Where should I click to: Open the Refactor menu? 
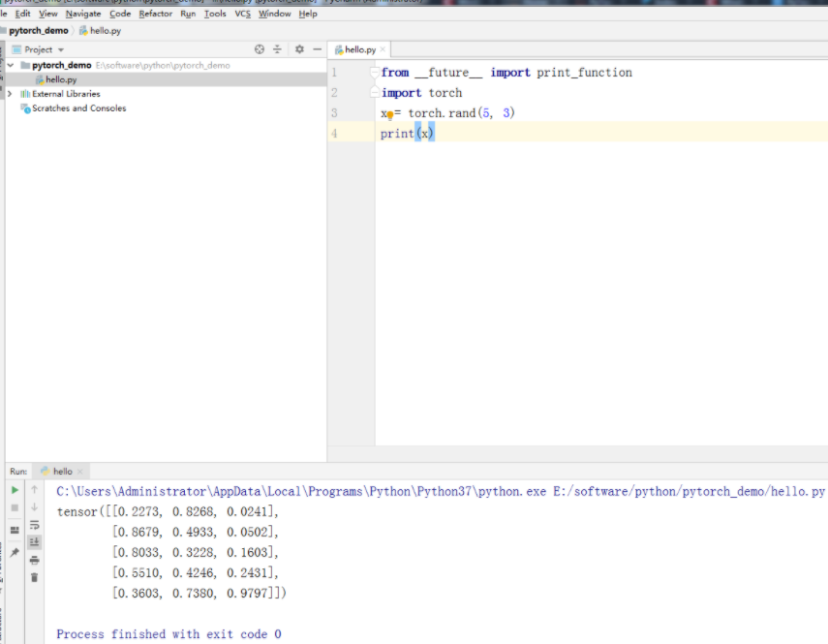click(x=155, y=14)
